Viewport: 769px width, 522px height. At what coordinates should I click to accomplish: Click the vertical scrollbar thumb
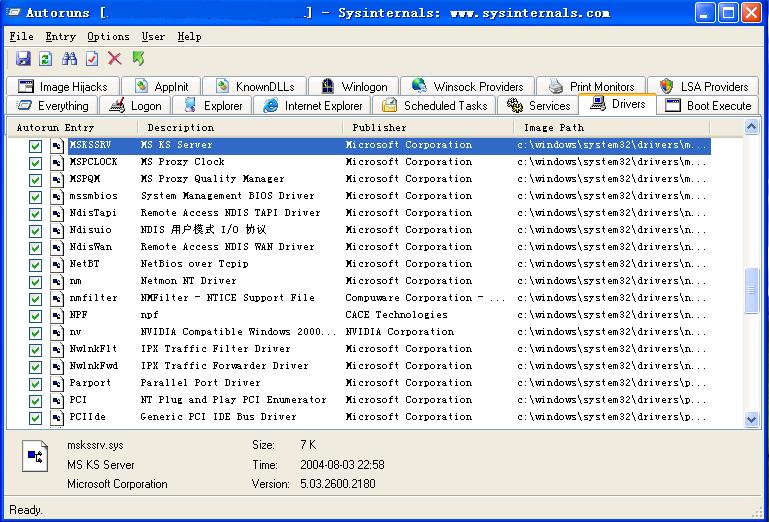(752, 288)
